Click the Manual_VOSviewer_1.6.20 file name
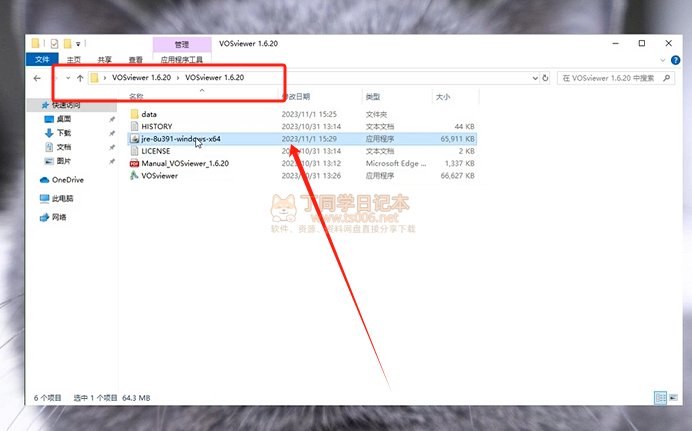 pos(185,164)
